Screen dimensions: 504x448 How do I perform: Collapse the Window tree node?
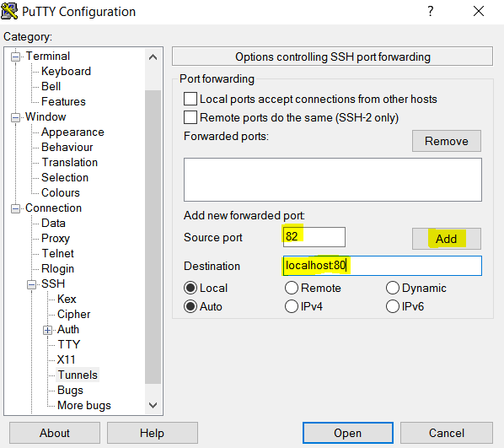pyautogui.click(x=15, y=117)
